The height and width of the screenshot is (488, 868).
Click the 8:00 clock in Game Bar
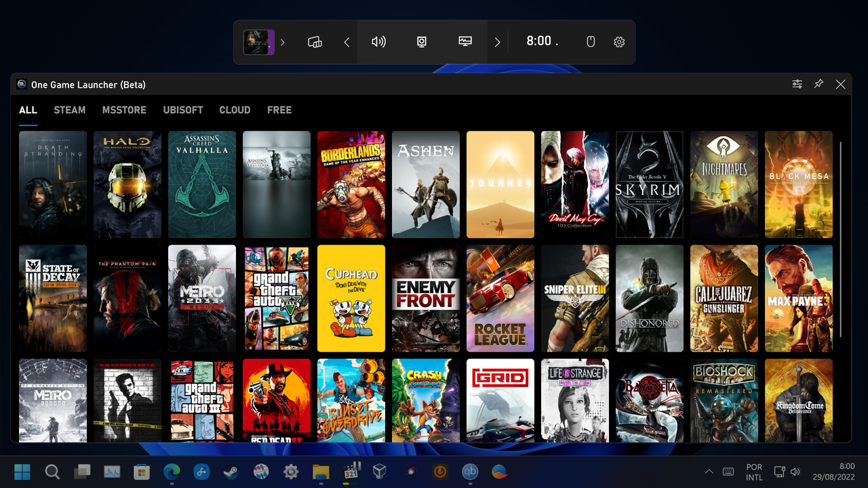(x=542, y=41)
